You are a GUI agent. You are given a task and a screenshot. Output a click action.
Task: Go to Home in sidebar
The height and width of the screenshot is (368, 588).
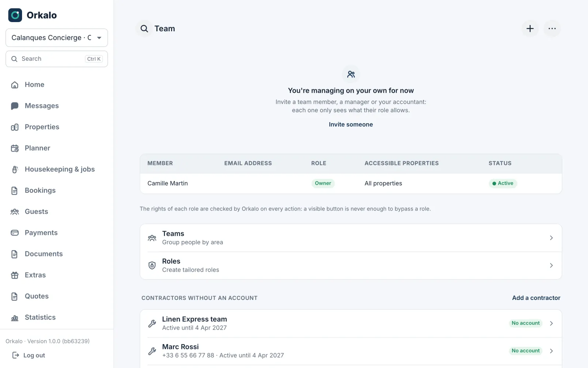point(57,85)
